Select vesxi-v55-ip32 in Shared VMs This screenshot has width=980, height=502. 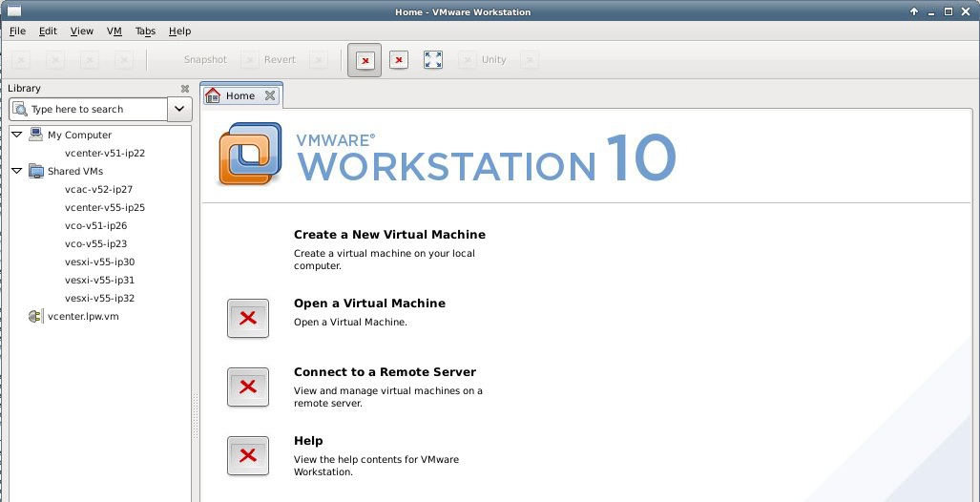99,298
